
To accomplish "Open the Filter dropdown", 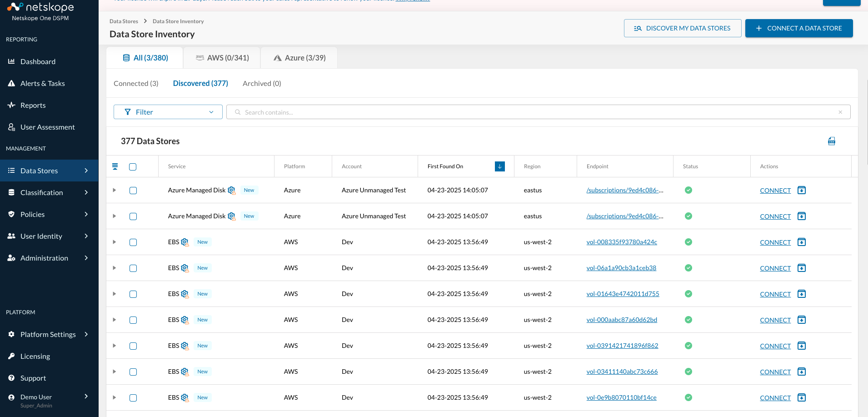I will coord(168,112).
